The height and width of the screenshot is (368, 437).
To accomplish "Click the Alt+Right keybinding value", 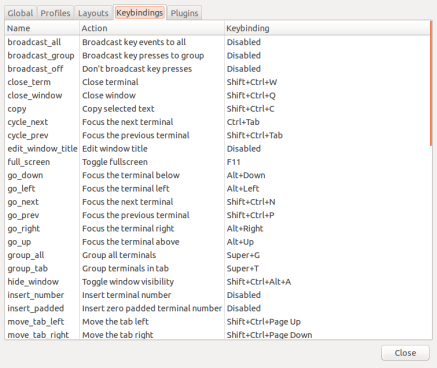I will pos(245,229).
